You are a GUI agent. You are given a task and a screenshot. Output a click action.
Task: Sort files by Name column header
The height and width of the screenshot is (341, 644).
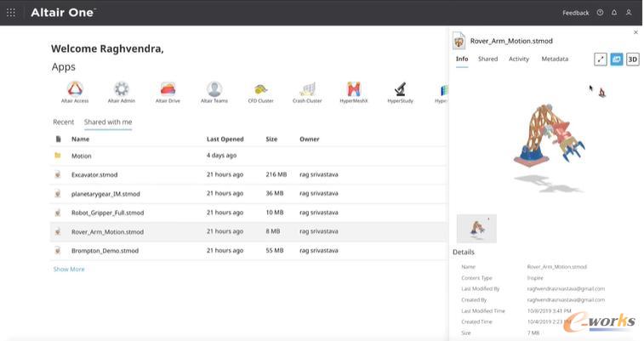(x=81, y=139)
